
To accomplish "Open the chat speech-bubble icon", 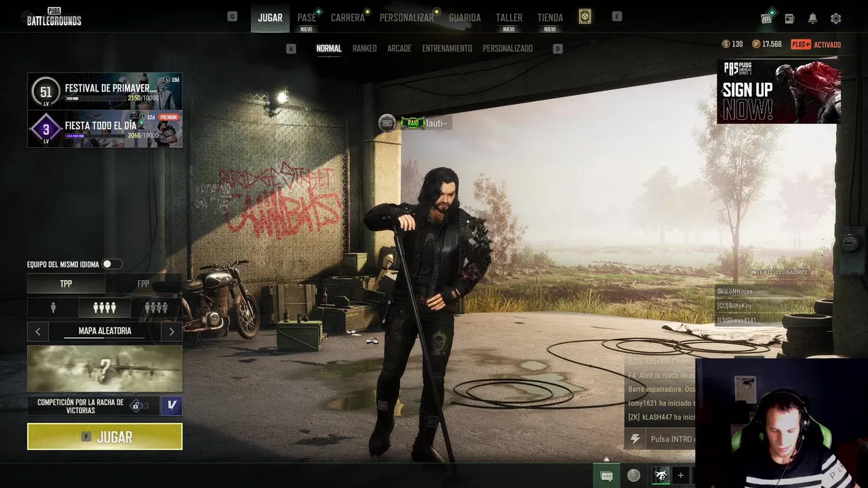I will pos(607,476).
